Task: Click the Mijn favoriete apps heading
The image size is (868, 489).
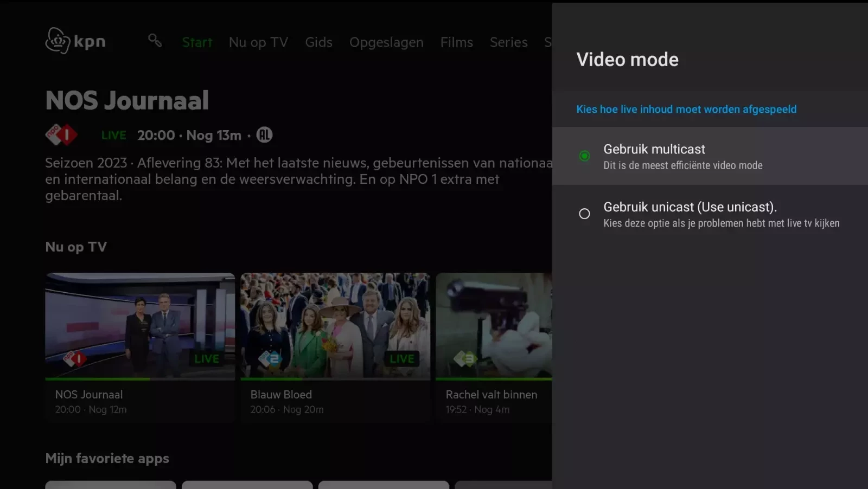Action: click(107, 459)
